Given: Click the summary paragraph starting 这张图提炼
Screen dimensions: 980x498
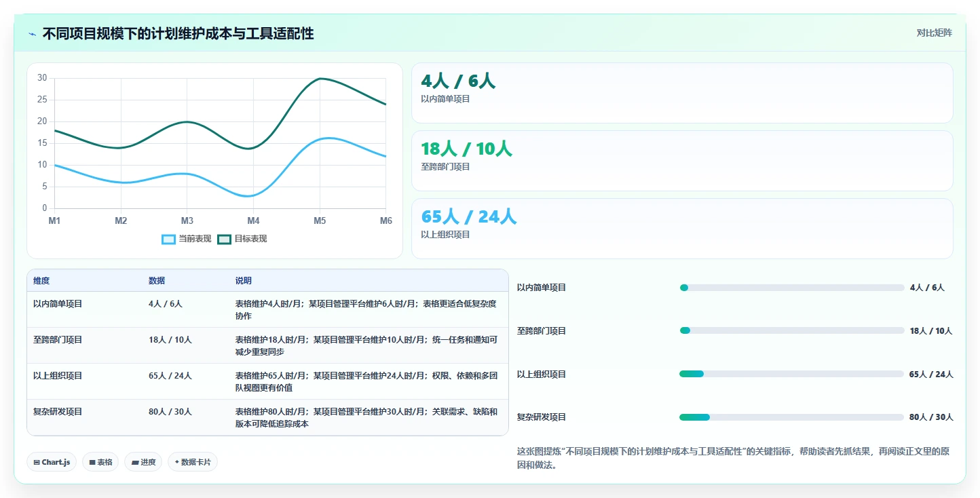Looking at the screenshot, I should 733,459.
